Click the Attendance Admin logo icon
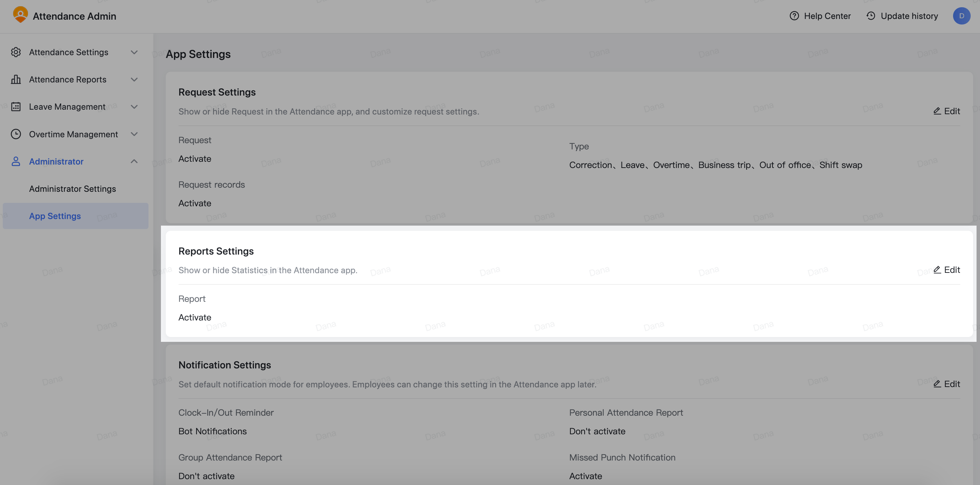Screen dimensions: 980x485 pyautogui.click(x=20, y=15)
